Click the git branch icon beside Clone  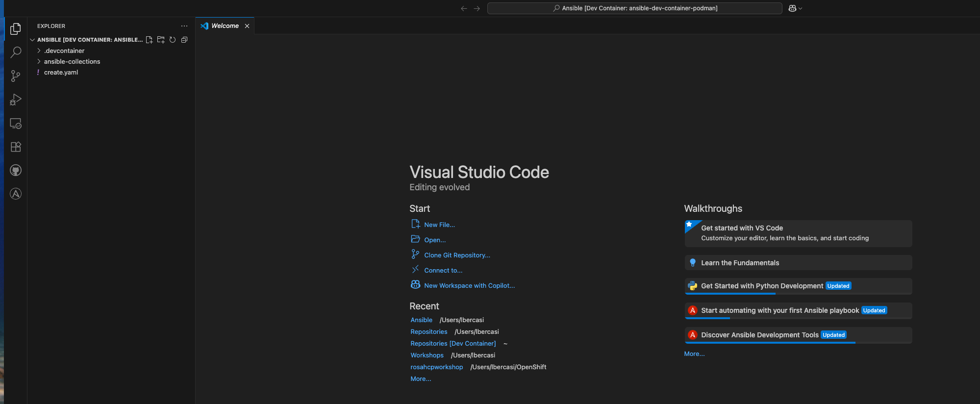click(415, 254)
